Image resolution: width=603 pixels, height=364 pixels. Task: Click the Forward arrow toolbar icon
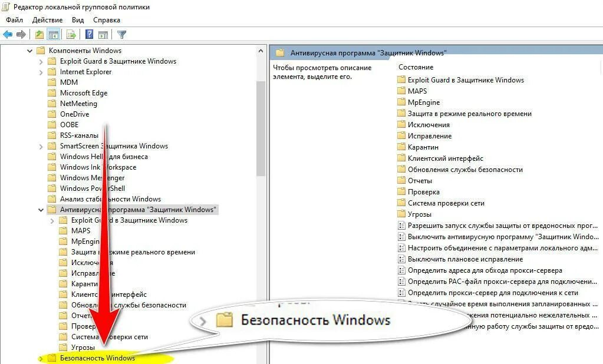(21, 35)
